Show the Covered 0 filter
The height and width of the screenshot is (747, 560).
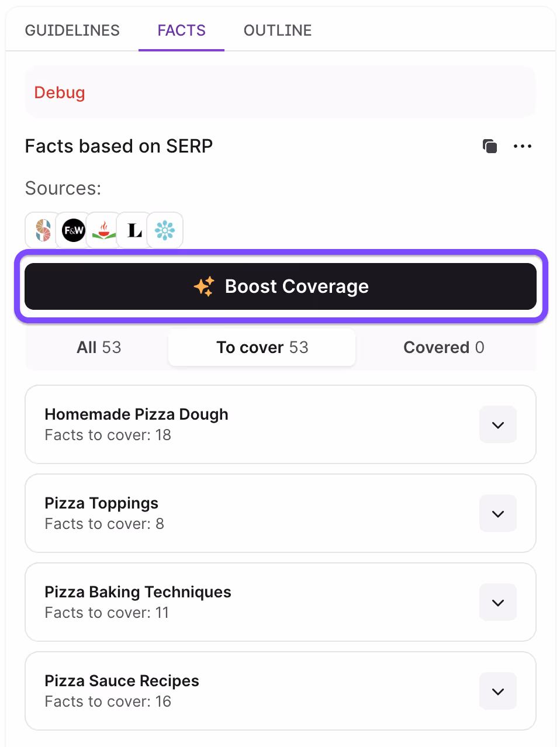tap(444, 347)
